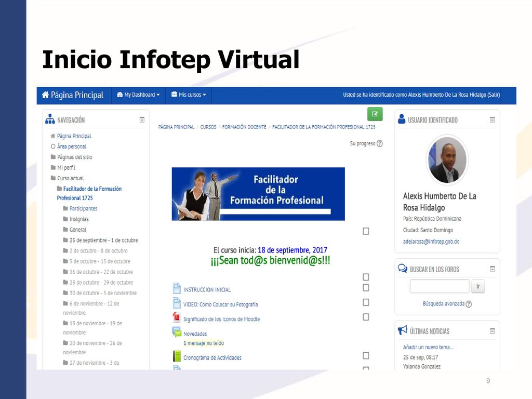The width and height of the screenshot is (532, 399).
Task: Open CURSOS breadcrumb
Action: tap(208, 127)
